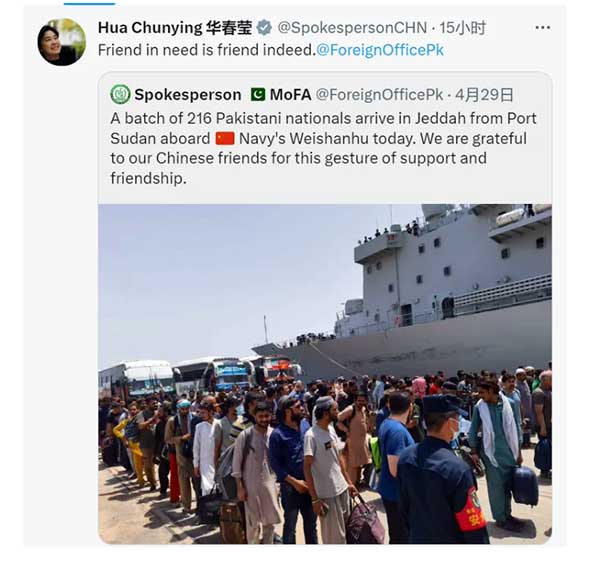This screenshot has width=600, height=565.
Task: Enlarge the evacuation ship photo
Action: click(x=325, y=374)
